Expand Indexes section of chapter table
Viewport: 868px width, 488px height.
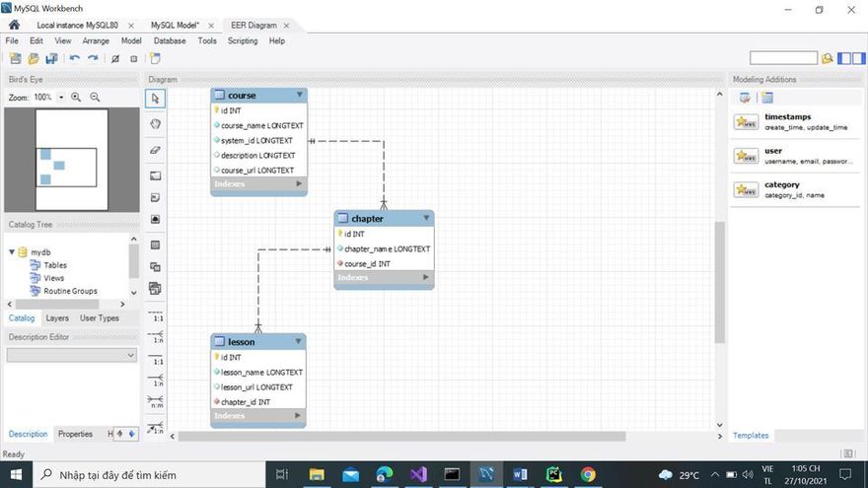tap(426, 278)
